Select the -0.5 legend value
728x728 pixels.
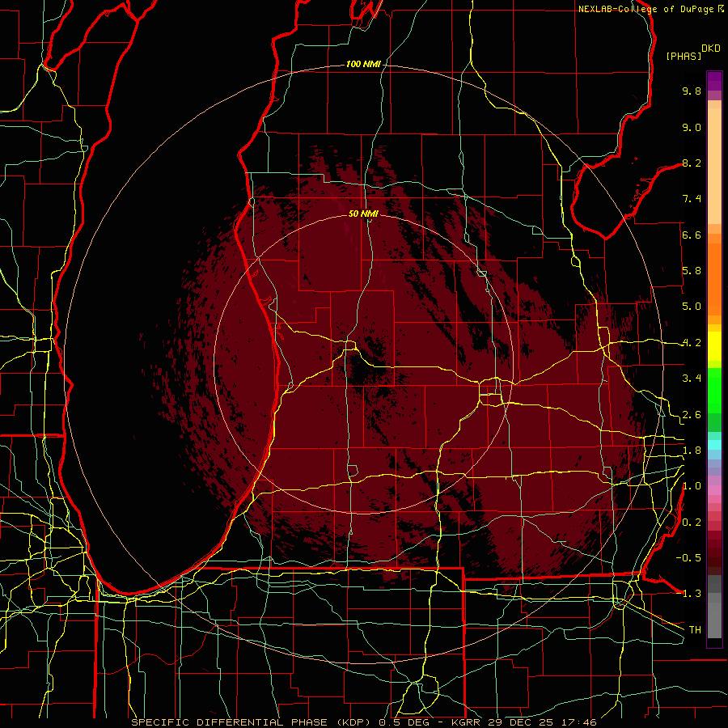click(688, 557)
